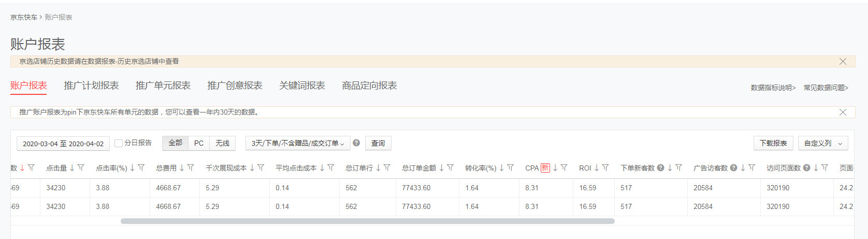Screen dimensions: 868x239
Task: Sort by 平均点击成本 arrow
Action: [x=322, y=167]
